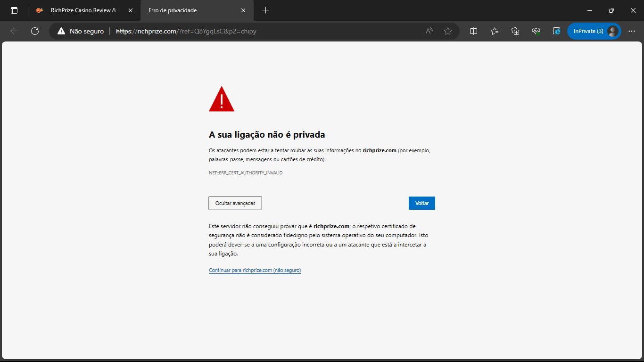The height and width of the screenshot is (362, 644).
Task: Open browser essentials heart icon
Action: click(x=536, y=31)
